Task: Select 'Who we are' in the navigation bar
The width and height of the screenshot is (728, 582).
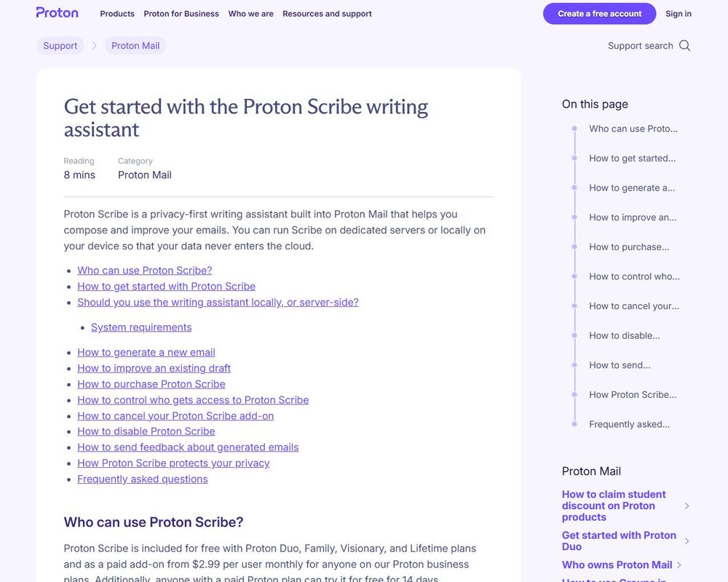Action: 250,13
